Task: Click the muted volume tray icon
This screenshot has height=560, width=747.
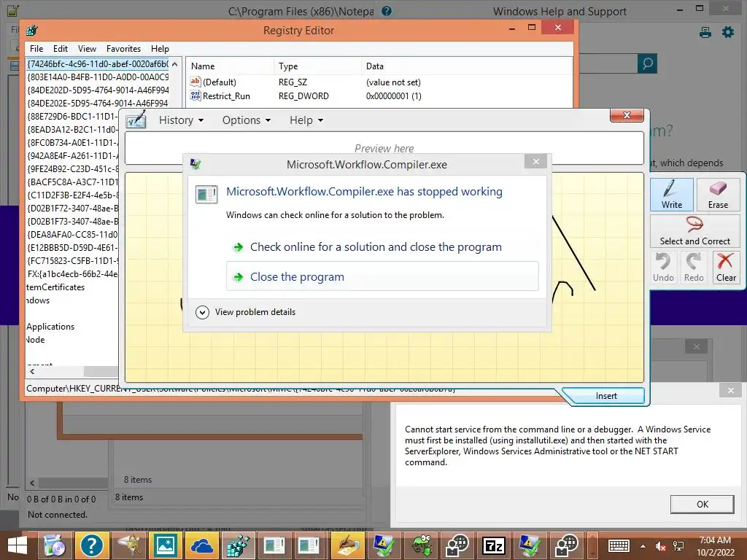Action: (660, 546)
